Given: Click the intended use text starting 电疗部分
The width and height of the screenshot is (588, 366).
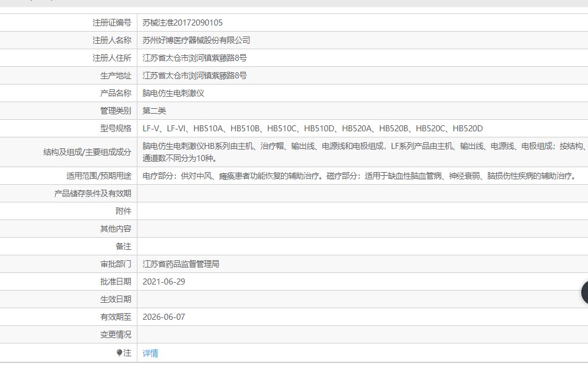Looking at the screenshot, I should (x=361, y=176).
